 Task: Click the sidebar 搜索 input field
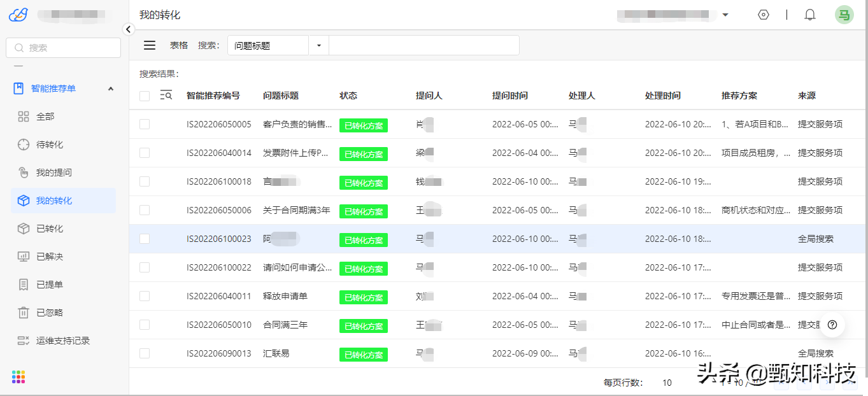pos(63,48)
